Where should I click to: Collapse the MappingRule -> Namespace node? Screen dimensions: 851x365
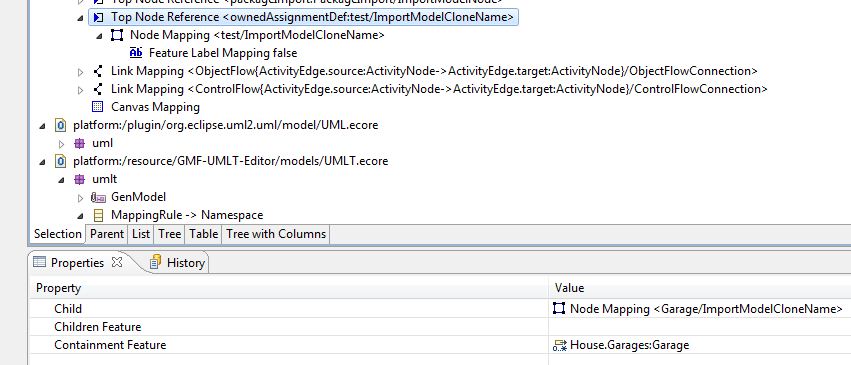pos(81,216)
